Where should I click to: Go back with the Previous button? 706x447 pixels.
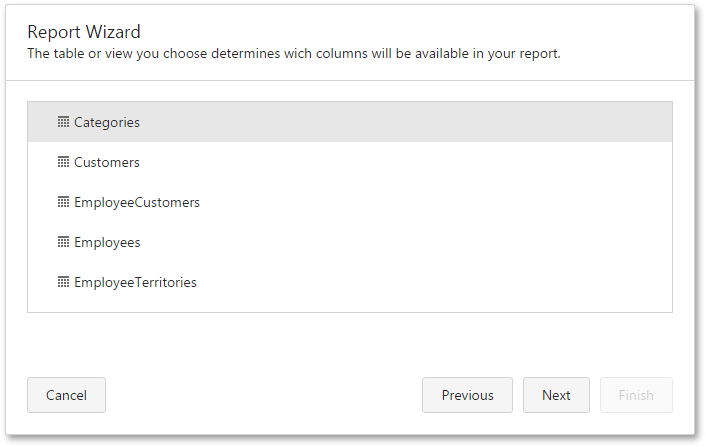[x=467, y=395]
